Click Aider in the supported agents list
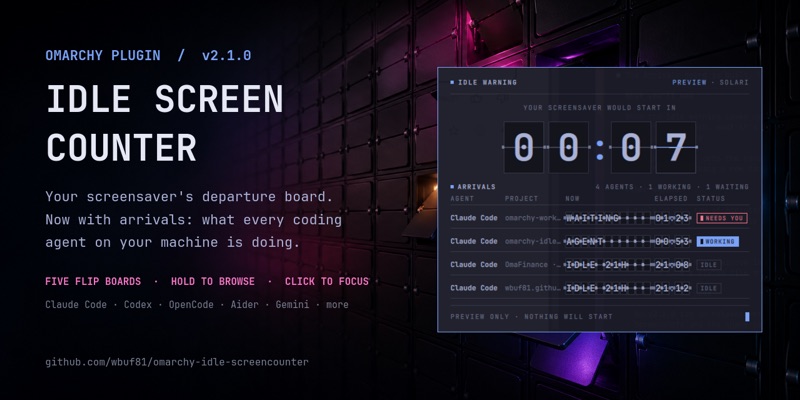Screen dimensions: 800x400 244,305
